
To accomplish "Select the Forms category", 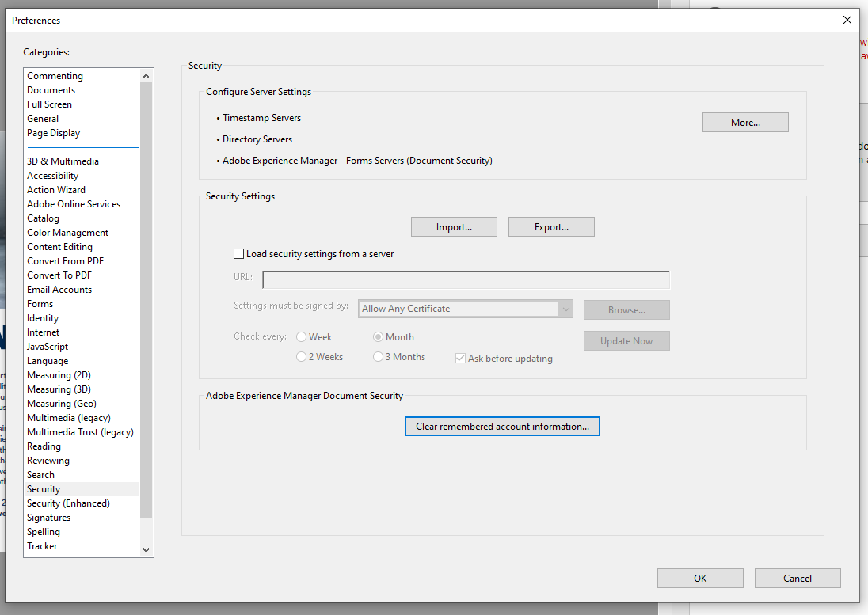I will pos(40,303).
